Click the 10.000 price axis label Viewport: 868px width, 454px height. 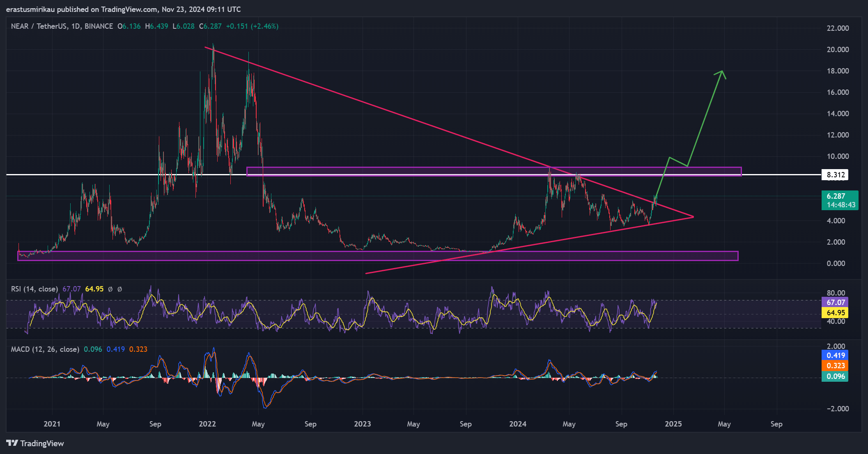[838, 156]
